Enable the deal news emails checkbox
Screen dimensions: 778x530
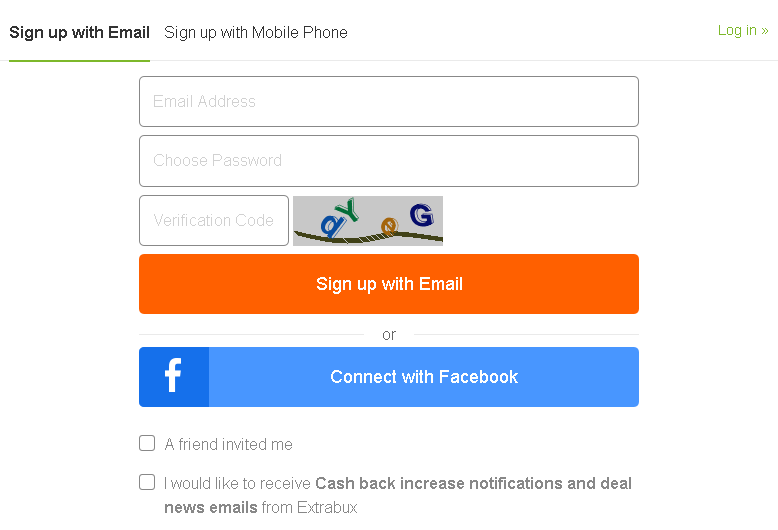point(147,482)
